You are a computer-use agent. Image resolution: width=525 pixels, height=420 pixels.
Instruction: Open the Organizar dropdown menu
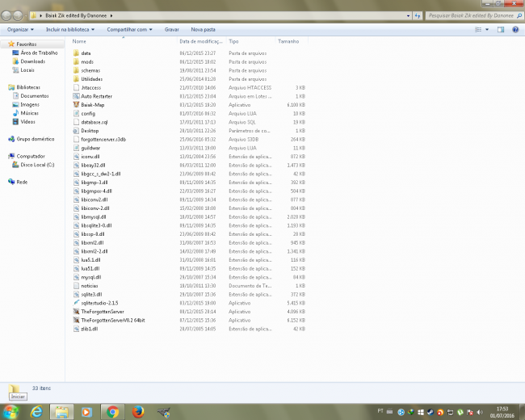click(20, 29)
